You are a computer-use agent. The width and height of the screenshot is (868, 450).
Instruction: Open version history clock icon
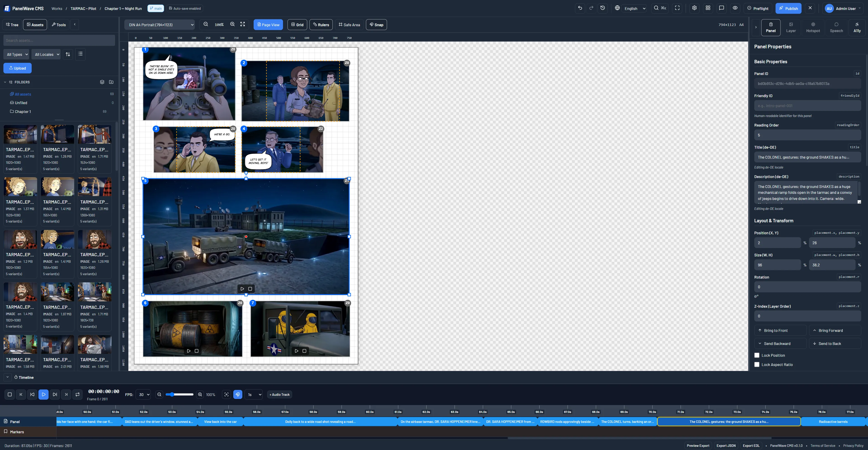click(x=603, y=8)
